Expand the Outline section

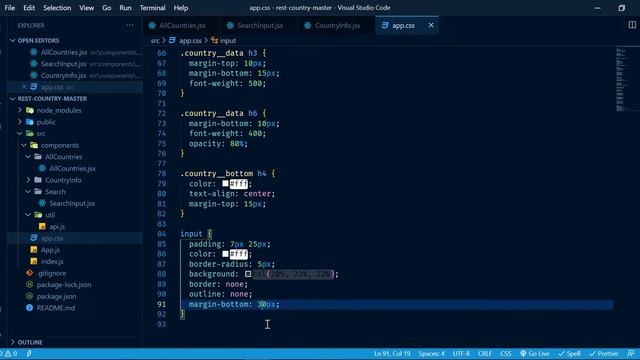click(x=13, y=342)
